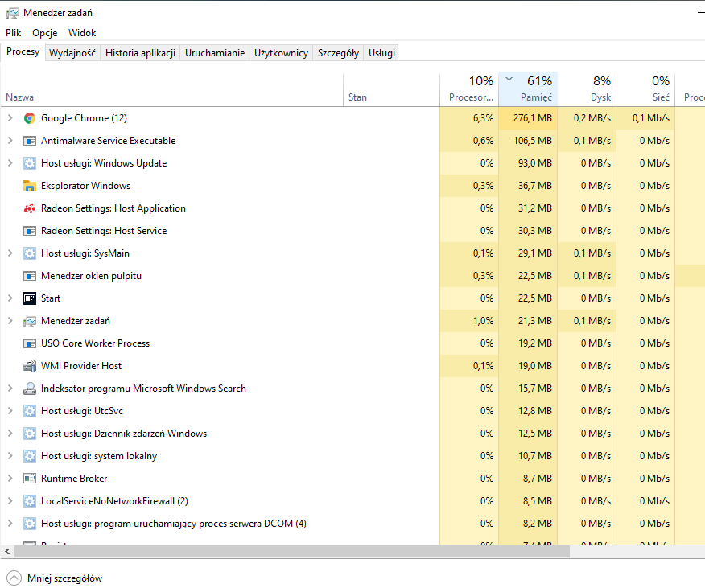
Task: Select the Eksplorator Windows process name
Action: [x=85, y=186]
